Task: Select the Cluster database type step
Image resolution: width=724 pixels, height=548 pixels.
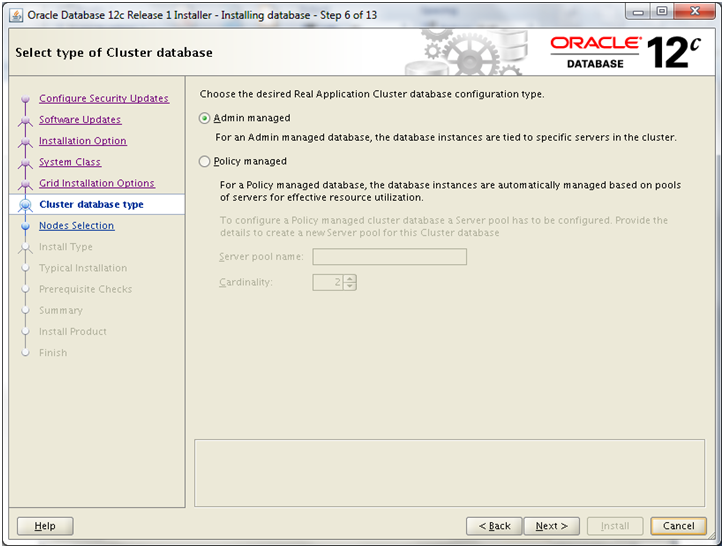Action: point(91,205)
